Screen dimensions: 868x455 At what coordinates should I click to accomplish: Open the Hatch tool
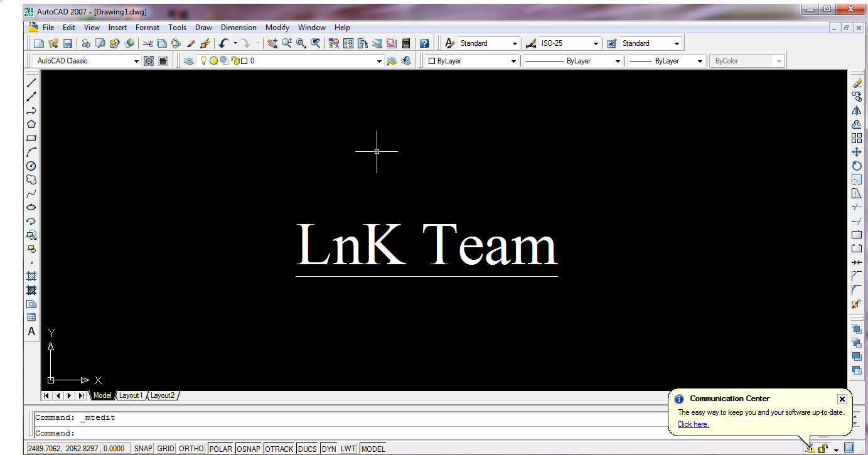tap(31, 276)
